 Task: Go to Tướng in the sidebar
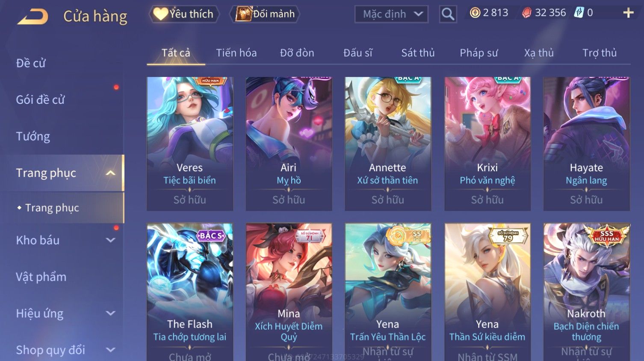33,136
